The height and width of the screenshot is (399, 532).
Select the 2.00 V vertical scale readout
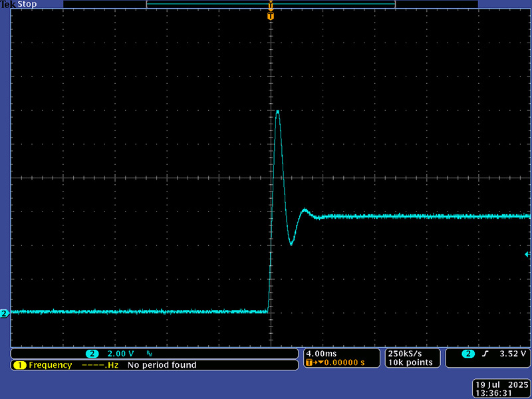121,354
